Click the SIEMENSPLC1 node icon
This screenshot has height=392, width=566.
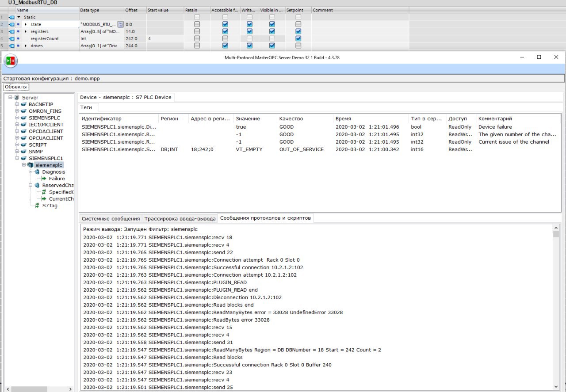23,158
